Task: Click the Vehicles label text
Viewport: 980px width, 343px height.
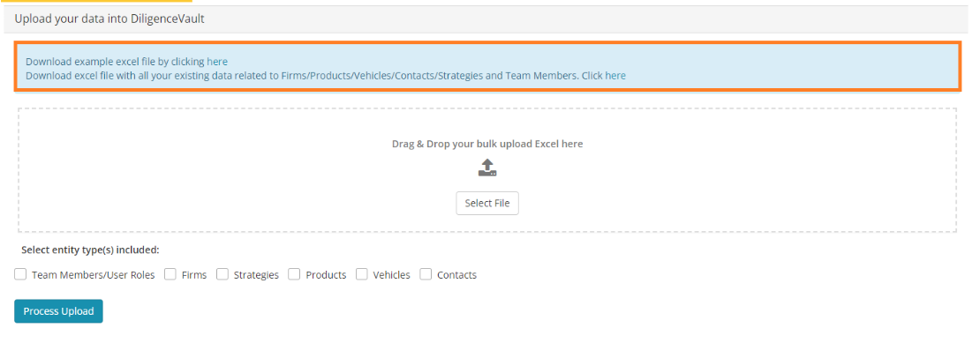Action: coord(392,275)
